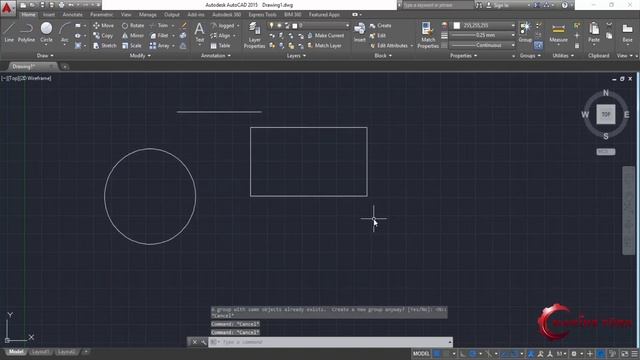Toggle layer on/off lightbulb icon
This screenshot has width=640, height=360.
(x=271, y=25)
